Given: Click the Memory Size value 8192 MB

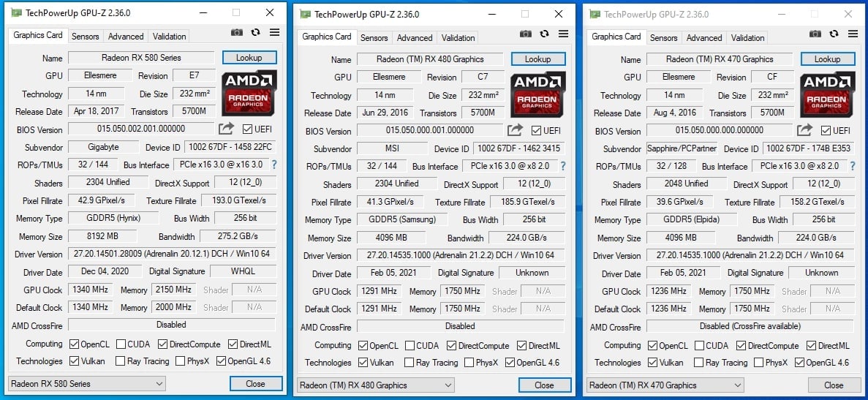Looking at the screenshot, I should click(x=102, y=236).
